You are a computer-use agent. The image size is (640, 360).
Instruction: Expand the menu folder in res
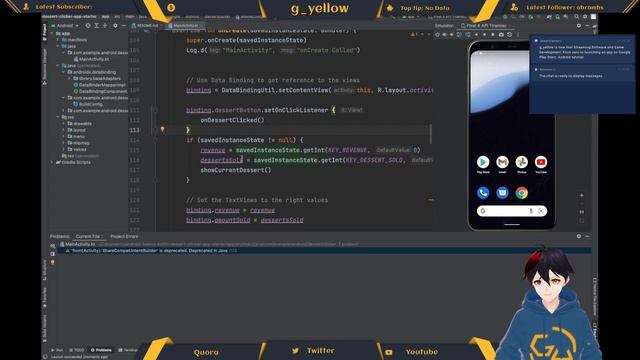pyautogui.click(x=64, y=136)
